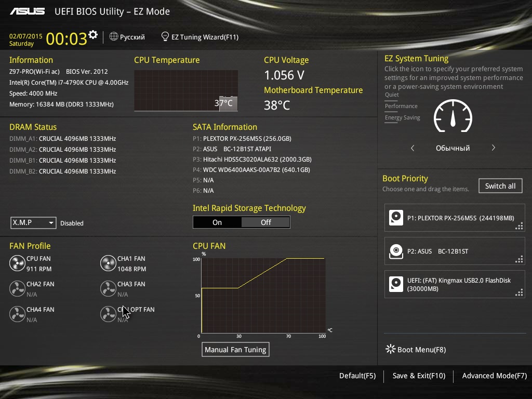The width and height of the screenshot is (532, 399).
Task: Grab the drag handle on PLEXTOR boot item
Action: coord(519,227)
